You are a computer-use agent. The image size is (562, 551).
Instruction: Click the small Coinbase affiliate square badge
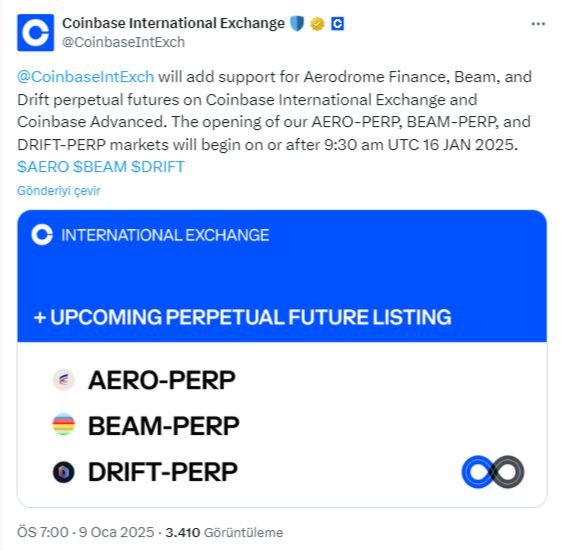[x=337, y=24]
